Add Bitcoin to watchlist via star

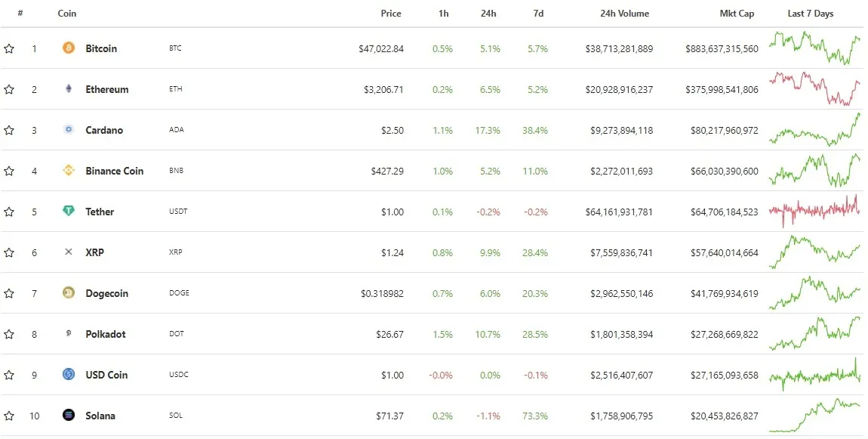point(9,48)
